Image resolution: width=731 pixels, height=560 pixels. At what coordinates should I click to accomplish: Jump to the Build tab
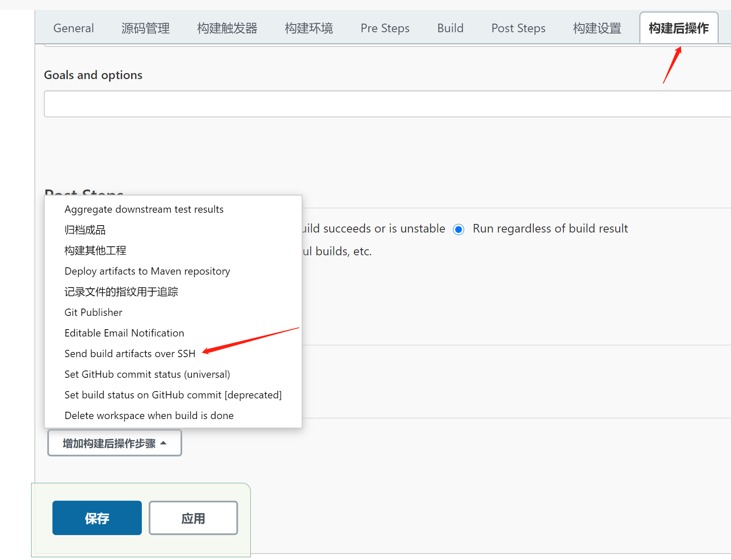point(450,28)
